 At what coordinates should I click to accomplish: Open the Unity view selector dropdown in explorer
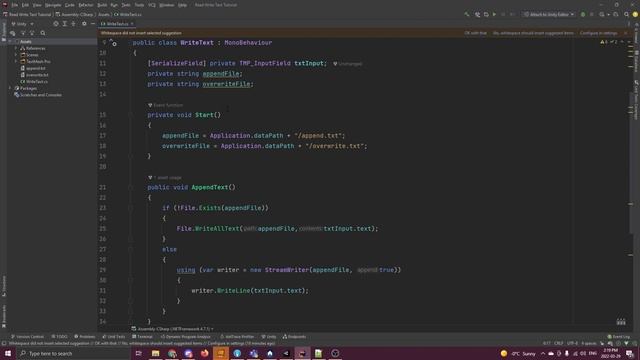point(22,24)
